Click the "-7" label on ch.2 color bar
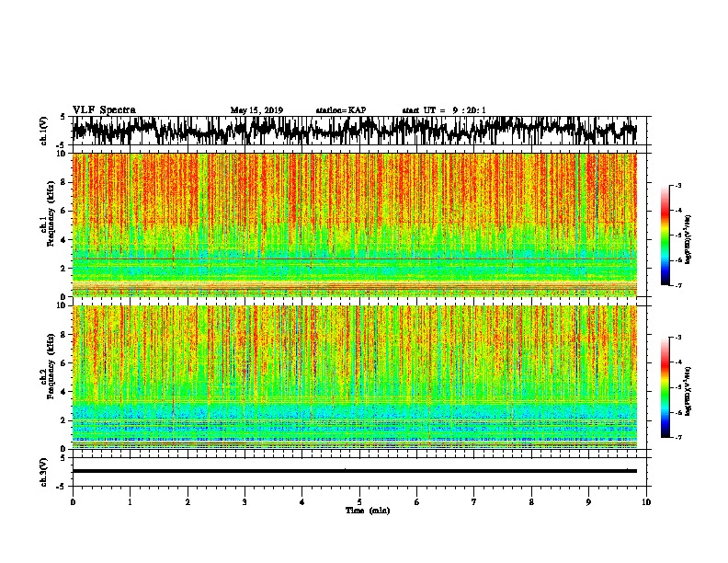The image size is (728, 563). (677, 437)
